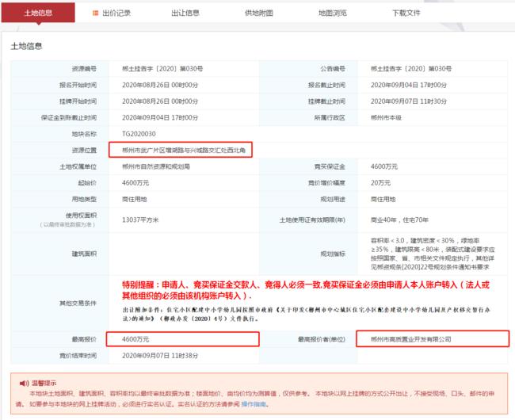Select 竞价增价幅度 value 20万元

[380, 183]
